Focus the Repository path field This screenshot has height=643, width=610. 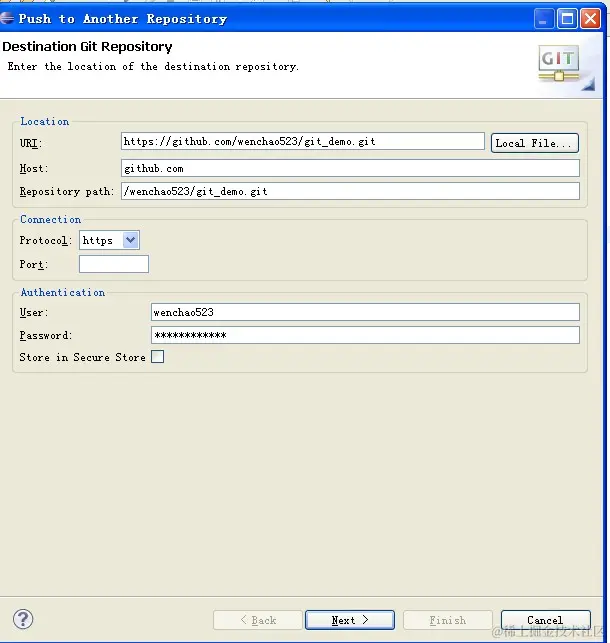pos(351,192)
